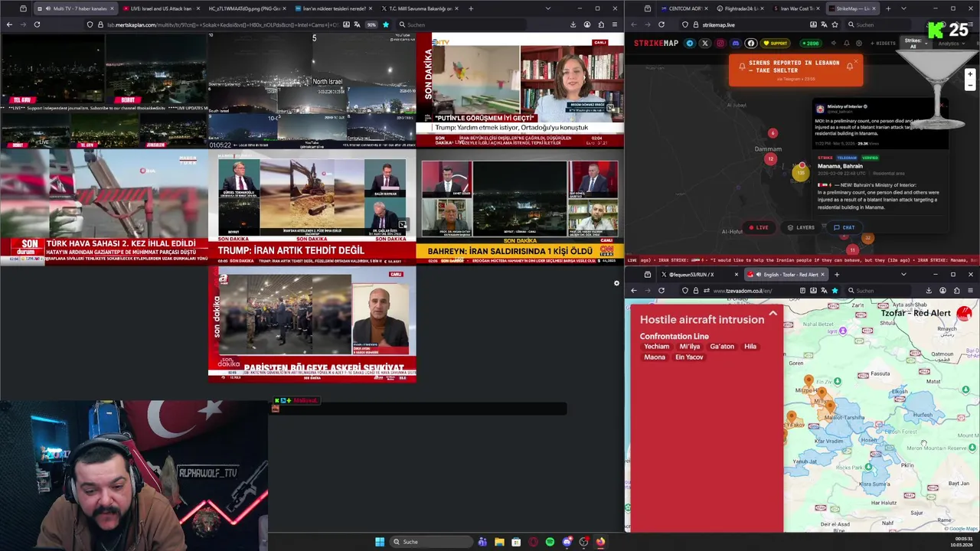The width and height of the screenshot is (980, 551).
Task: Select the Mi'ilya location chip
Action: pos(689,347)
